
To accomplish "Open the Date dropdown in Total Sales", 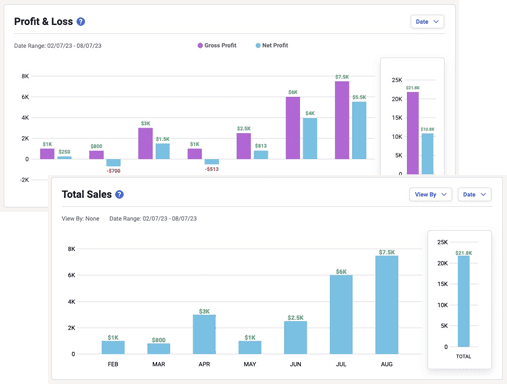I will click(474, 194).
